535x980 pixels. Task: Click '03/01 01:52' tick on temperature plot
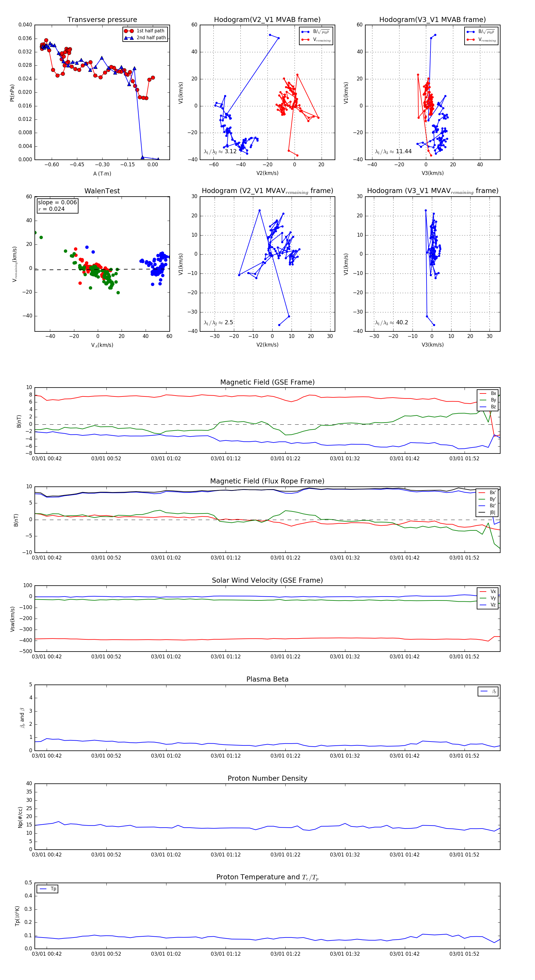(464, 954)
